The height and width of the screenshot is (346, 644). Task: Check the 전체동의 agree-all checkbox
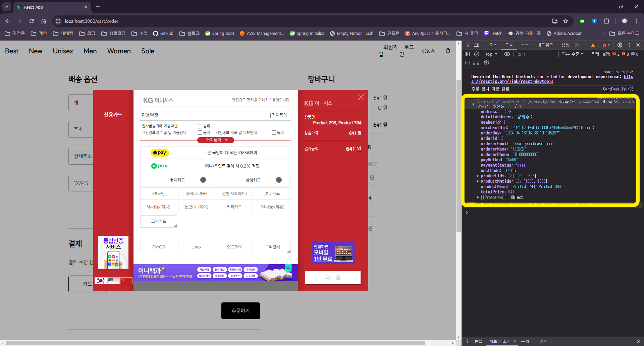point(268,115)
